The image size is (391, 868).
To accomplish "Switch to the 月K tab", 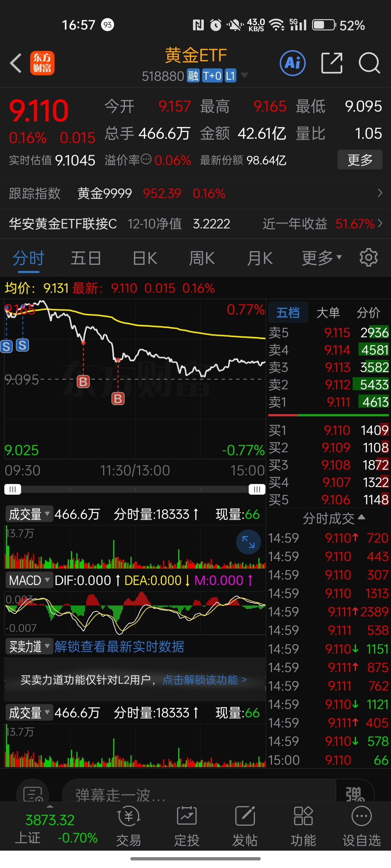I will 260,258.
